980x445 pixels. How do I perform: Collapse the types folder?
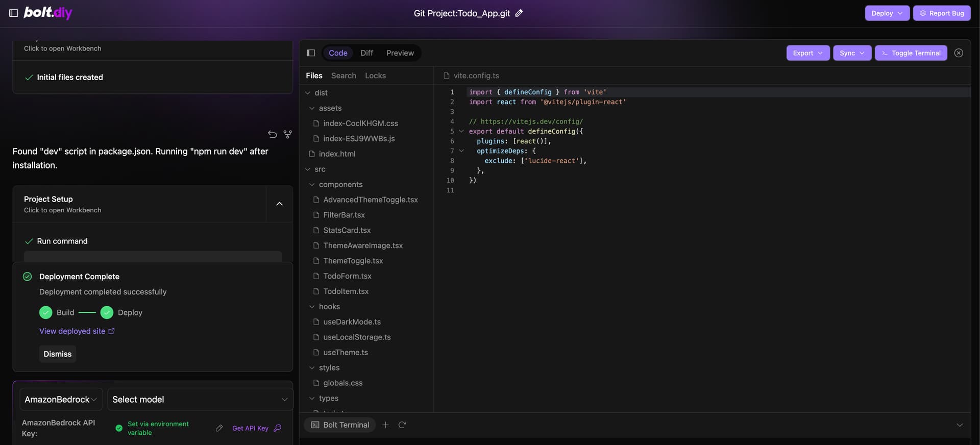coord(366,399)
